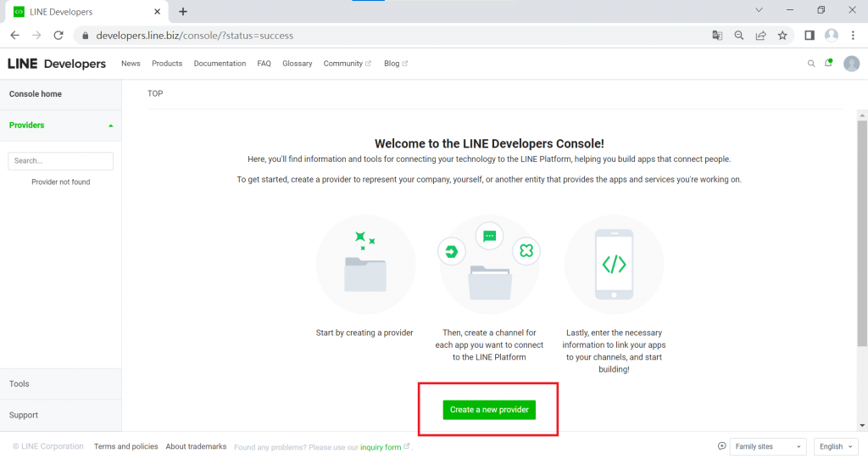Click the feedback chat icon in footer
Viewport: 868px width, 459px height.
click(722, 446)
